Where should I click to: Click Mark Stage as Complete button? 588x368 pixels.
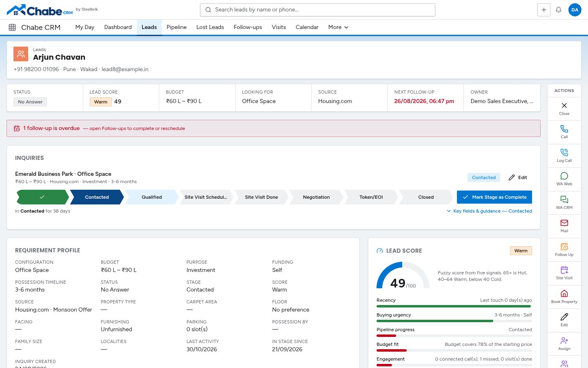tap(494, 197)
